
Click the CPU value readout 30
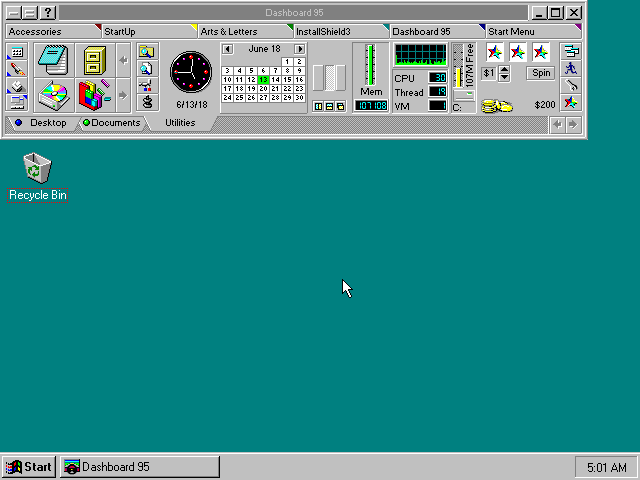tap(438, 78)
